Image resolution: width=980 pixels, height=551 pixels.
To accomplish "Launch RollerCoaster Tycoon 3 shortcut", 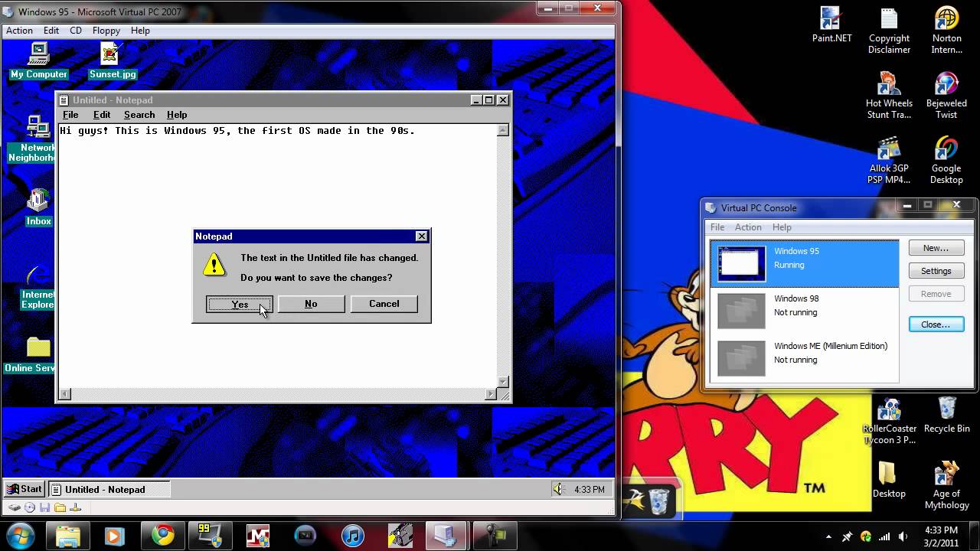I will [889, 421].
